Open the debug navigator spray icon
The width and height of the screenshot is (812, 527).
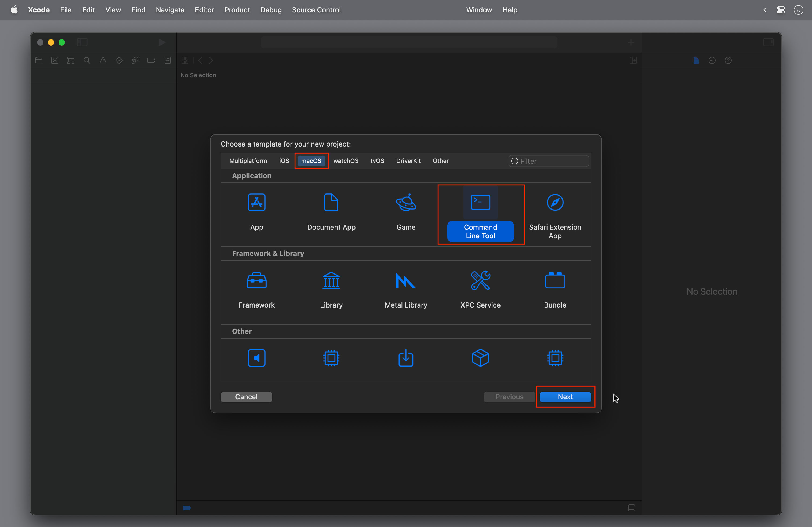[135, 60]
